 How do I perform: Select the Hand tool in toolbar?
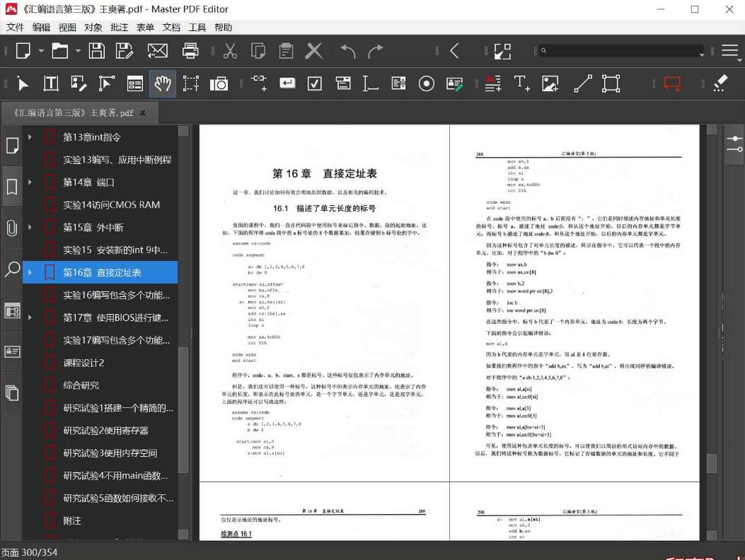163,83
